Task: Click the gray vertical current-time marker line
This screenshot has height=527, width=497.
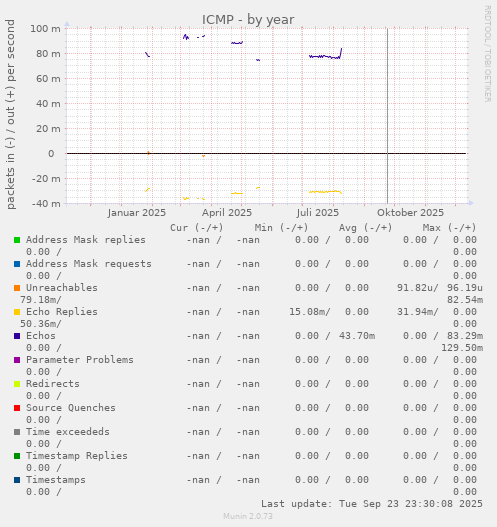Action: [387, 116]
